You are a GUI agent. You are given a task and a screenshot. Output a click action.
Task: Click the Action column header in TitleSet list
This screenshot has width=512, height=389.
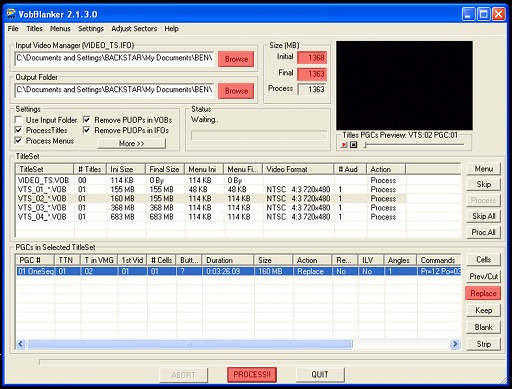[x=386, y=169]
